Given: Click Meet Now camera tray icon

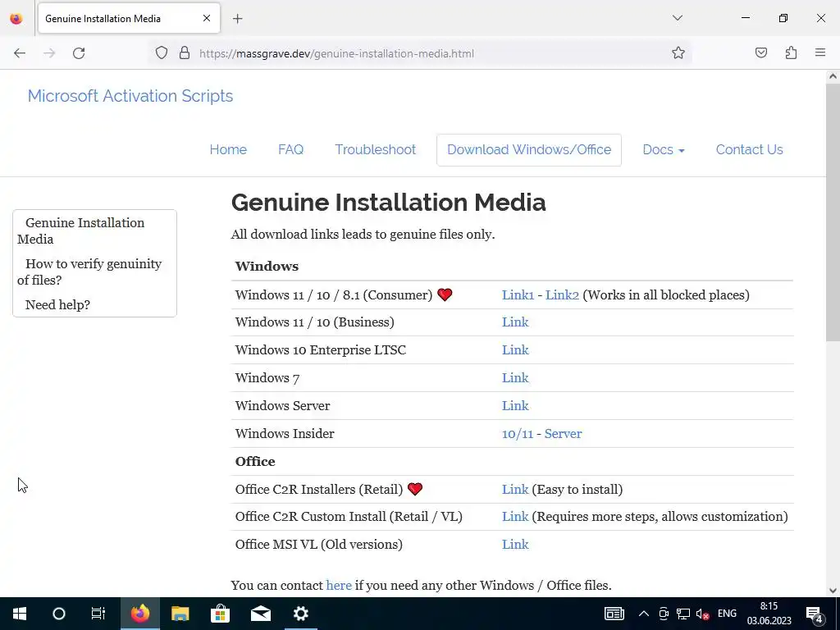Looking at the screenshot, I should click(x=664, y=614).
